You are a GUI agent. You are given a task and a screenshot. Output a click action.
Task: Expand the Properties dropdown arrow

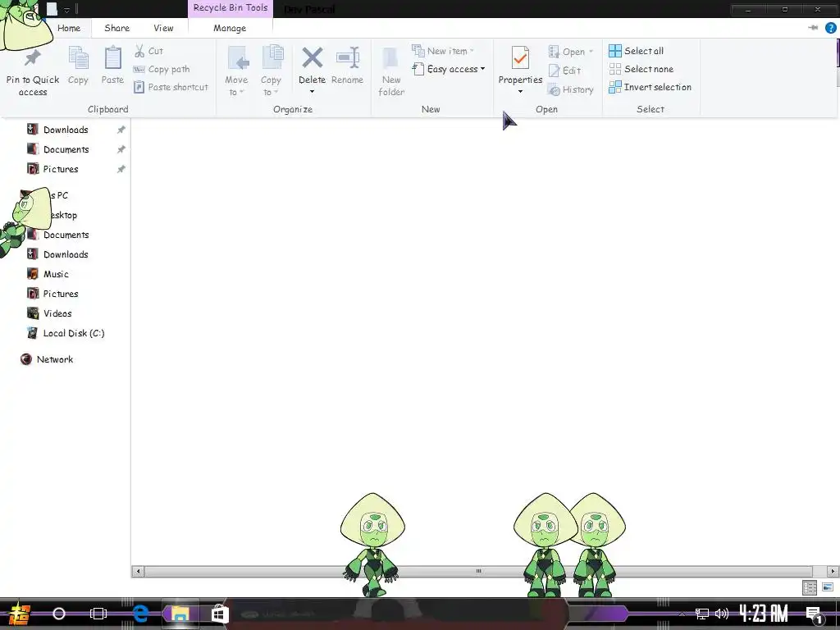tap(520, 92)
